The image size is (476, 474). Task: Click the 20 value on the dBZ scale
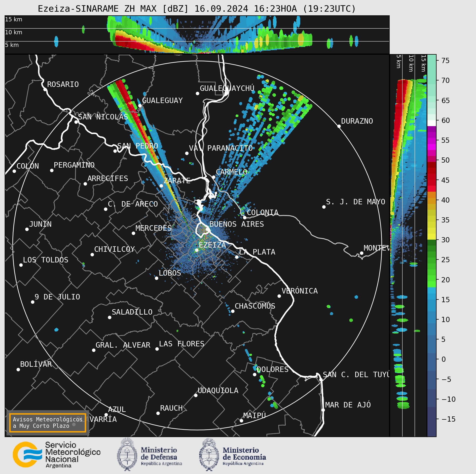(x=445, y=280)
